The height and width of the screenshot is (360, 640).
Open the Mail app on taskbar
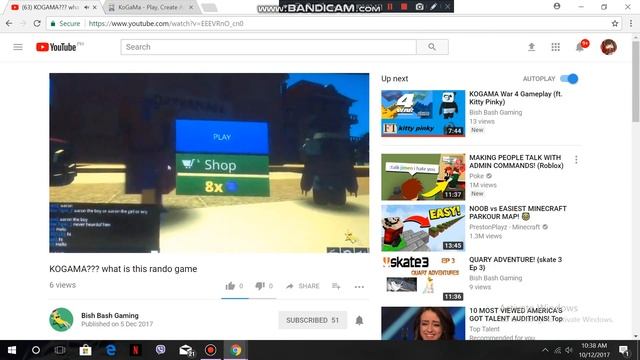186,350
